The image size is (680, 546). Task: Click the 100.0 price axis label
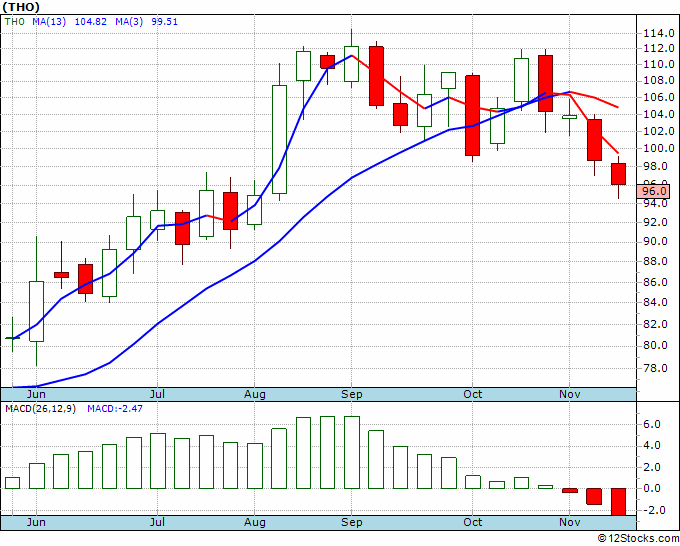tap(658, 148)
